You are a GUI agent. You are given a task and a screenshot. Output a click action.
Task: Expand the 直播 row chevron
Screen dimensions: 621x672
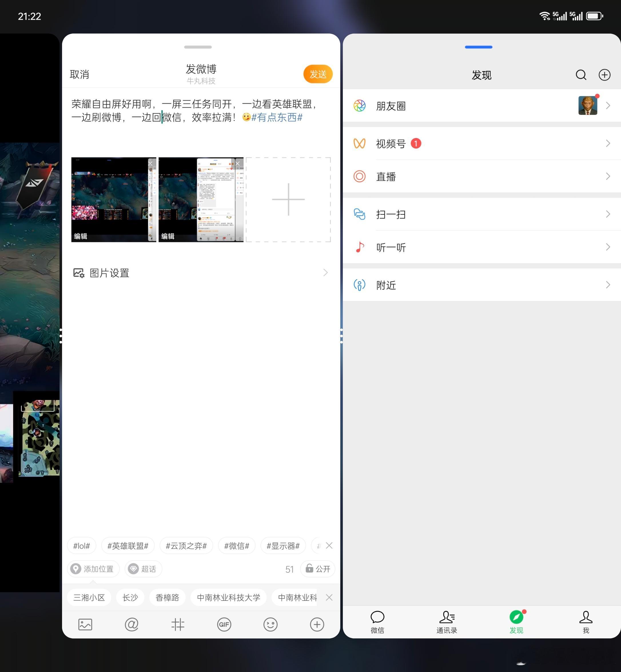tap(608, 176)
